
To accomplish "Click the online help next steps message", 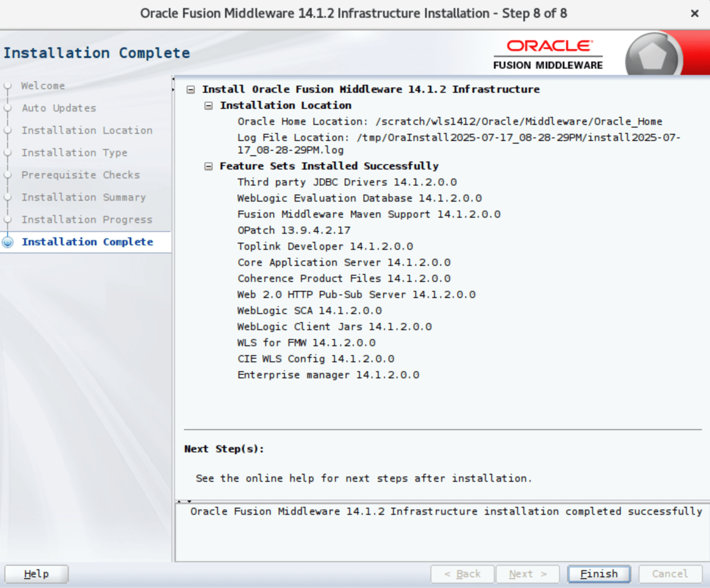I will pos(364,478).
